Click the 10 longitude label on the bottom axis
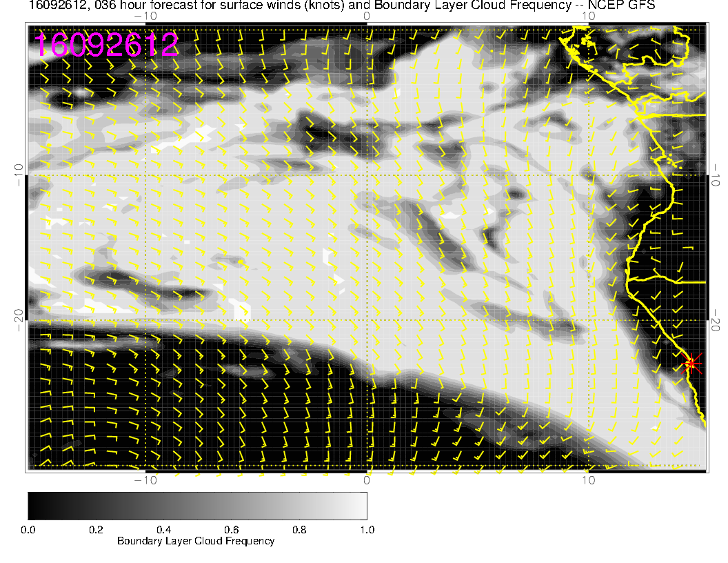The image size is (728, 563). tap(588, 480)
